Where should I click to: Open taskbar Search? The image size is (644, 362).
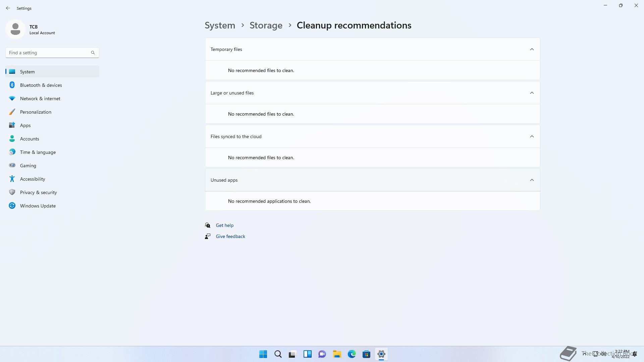tap(278, 354)
